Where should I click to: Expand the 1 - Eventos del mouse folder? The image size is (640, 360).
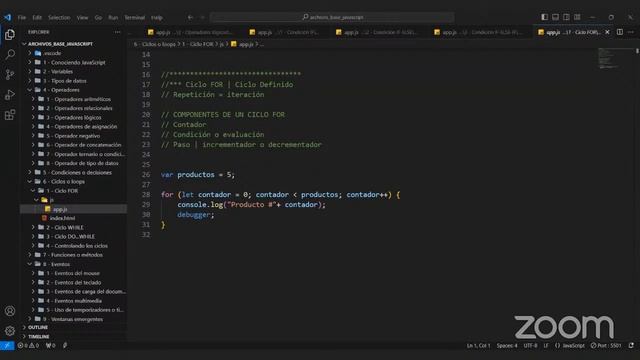coord(73,273)
